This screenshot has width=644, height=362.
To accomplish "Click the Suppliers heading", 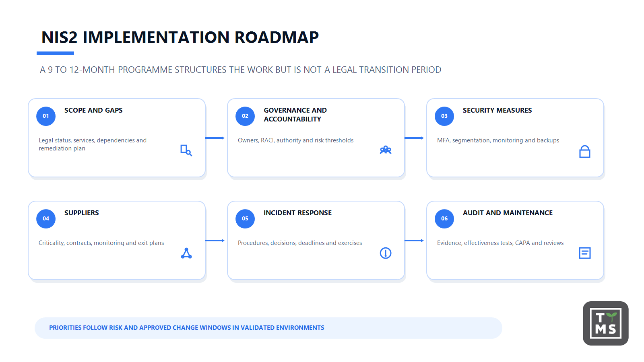I will [81, 213].
